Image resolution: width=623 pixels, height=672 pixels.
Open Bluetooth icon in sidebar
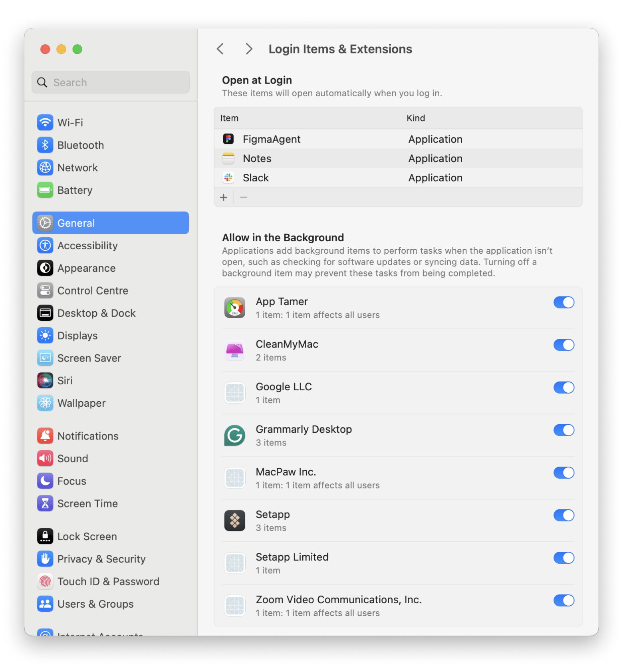45,145
